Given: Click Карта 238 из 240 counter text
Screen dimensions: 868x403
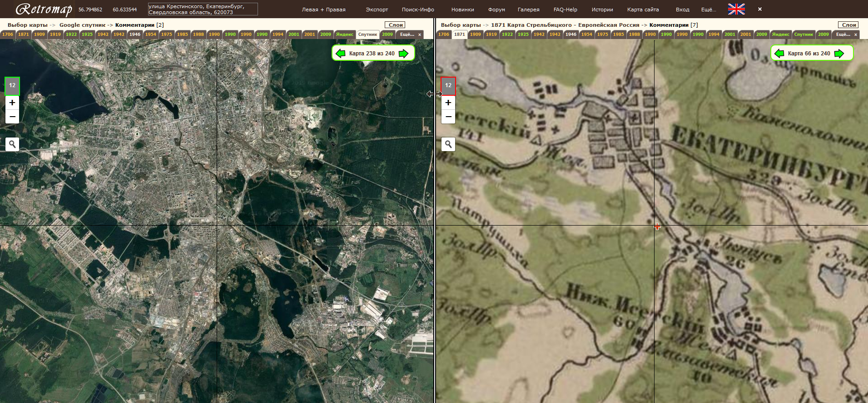Looking at the screenshot, I should tap(372, 54).
